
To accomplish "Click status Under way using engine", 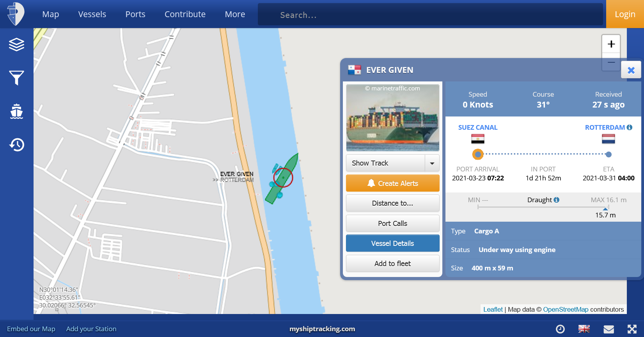I will [x=517, y=250].
